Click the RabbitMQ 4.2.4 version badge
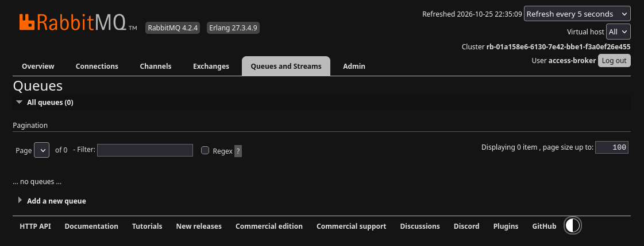 [x=172, y=28]
